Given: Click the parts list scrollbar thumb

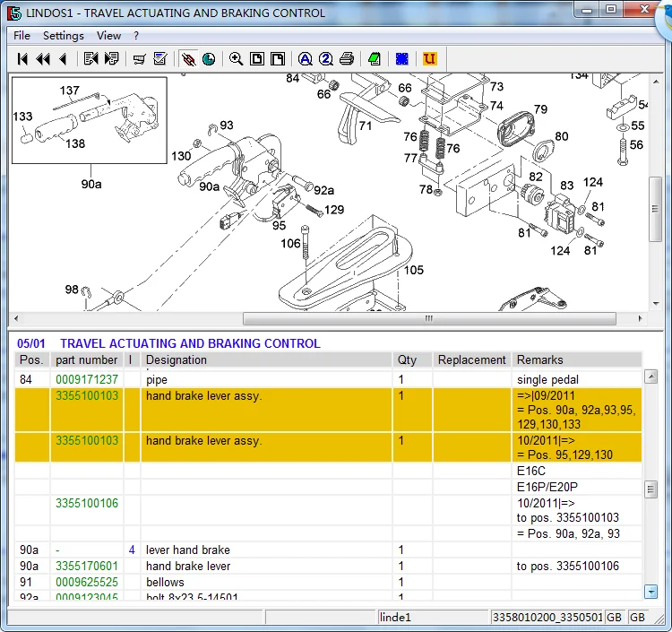Looking at the screenshot, I should (x=651, y=489).
